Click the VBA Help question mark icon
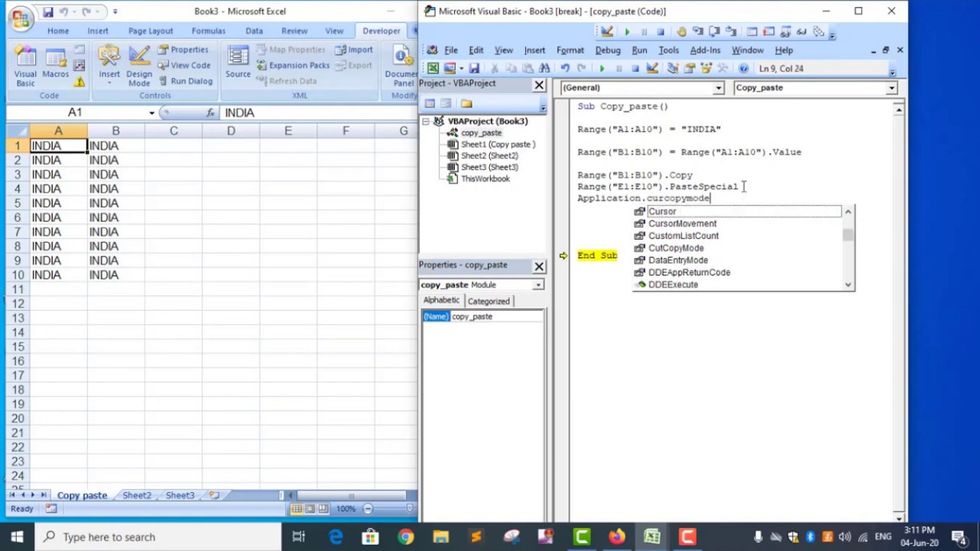 (x=743, y=69)
